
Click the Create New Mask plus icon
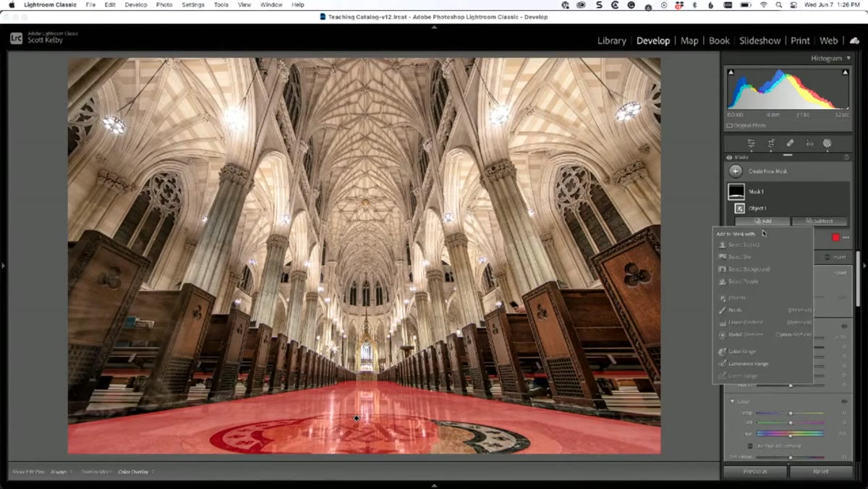[x=736, y=171]
